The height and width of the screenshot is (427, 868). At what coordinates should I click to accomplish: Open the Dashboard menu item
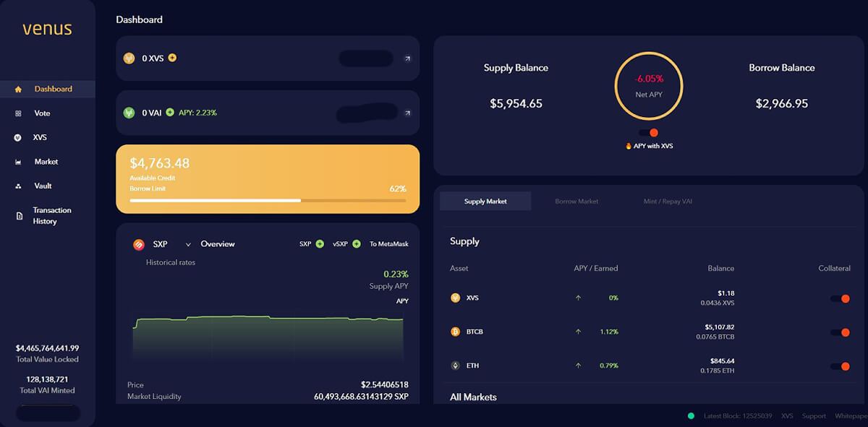pyautogui.click(x=48, y=89)
